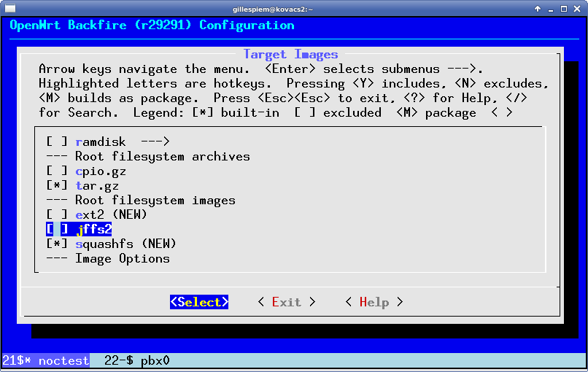Click the 'Root filesystem archives' heading
The width and height of the screenshot is (588, 372).
(163, 156)
